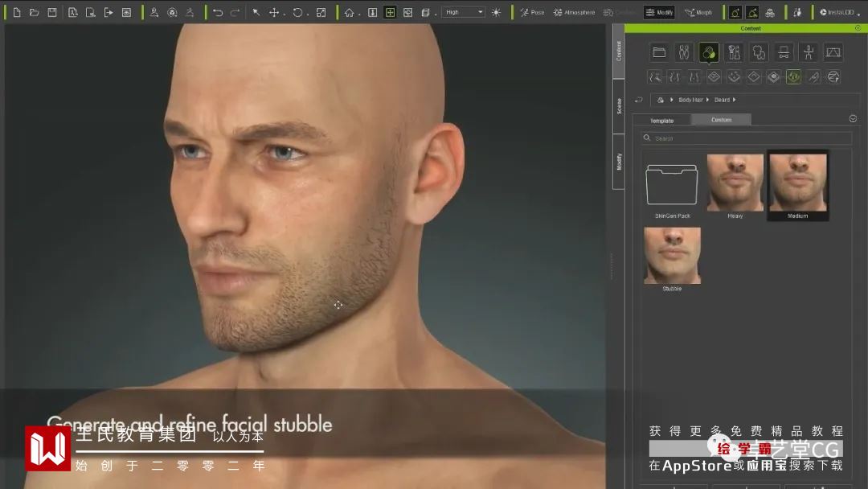Select the move tool with crossed arrows
This screenshot has width=868, height=489.
coord(273,12)
